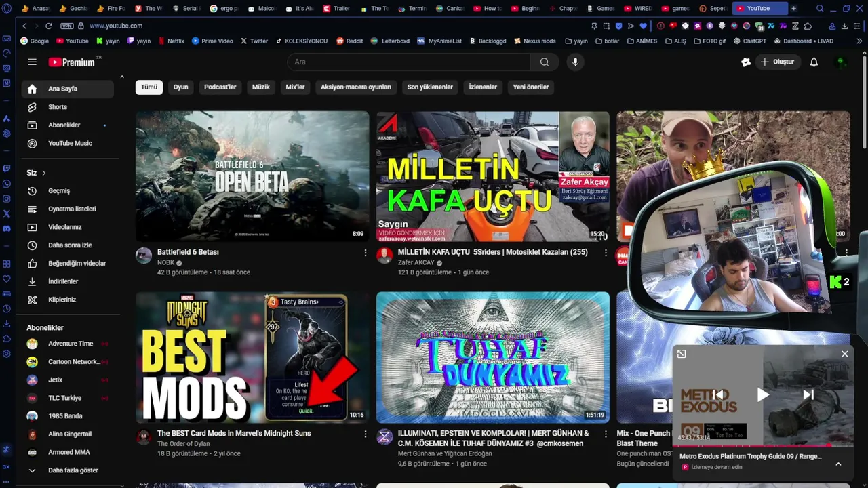The image size is (868, 488).
Task: Open more options for Battlefield 6 Betası
Action: click(x=366, y=253)
